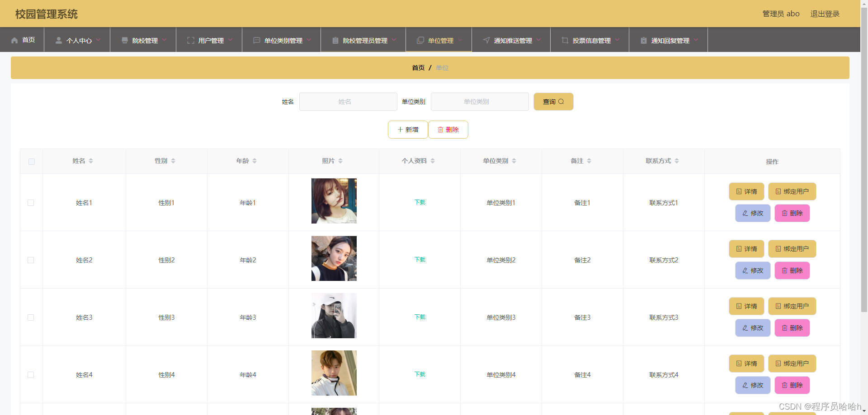
Task: Click 删除 button in the 姓名4 row
Action: (x=792, y=385)
